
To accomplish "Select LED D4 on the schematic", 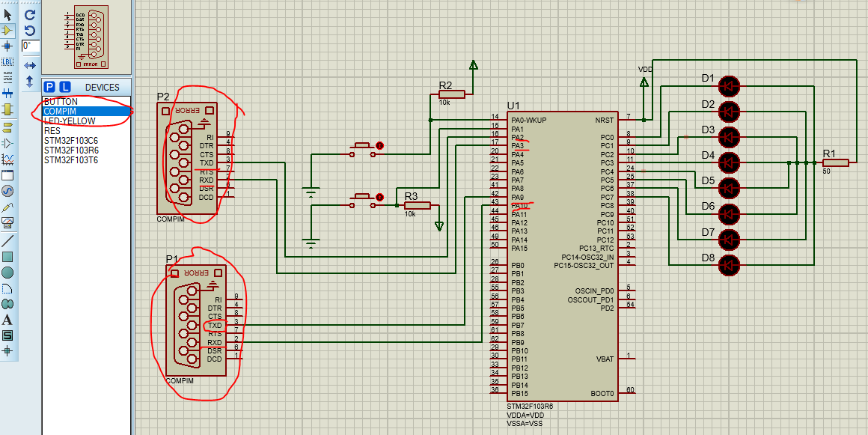I will pos(729,162).
